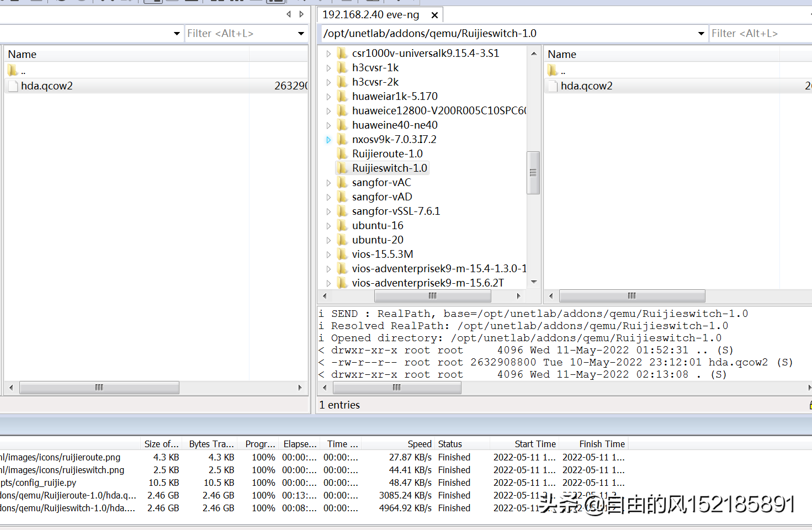Open the remote path dropdown list
Viewport: 812px width, 530px height.
(701, 34)
